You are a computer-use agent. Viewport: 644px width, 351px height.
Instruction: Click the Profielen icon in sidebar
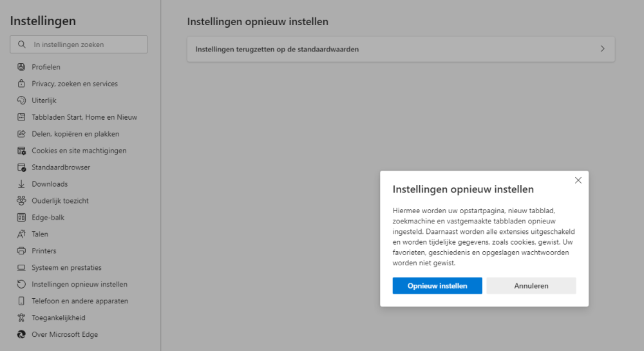21,67
